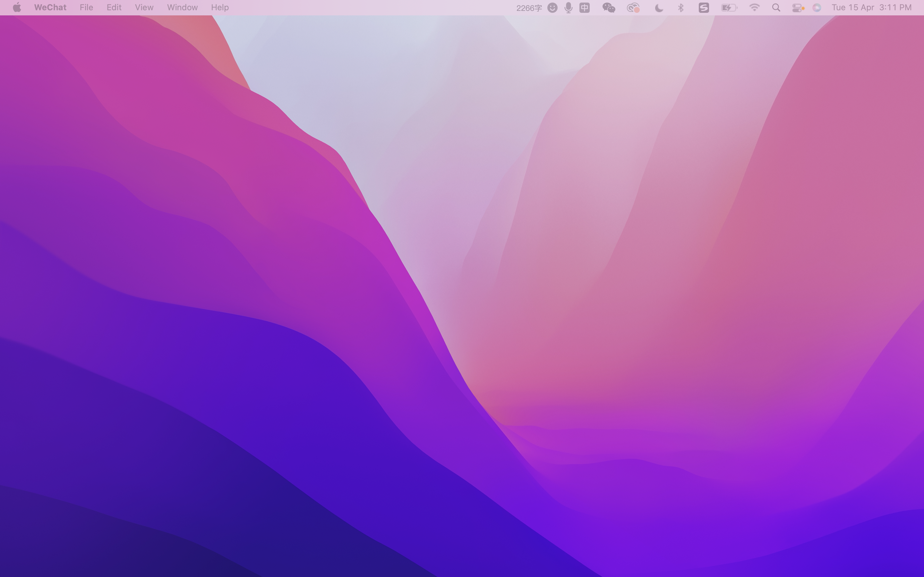Toggle Bluetooth status icon
This screenshot has height=577, width=924.
681,8
